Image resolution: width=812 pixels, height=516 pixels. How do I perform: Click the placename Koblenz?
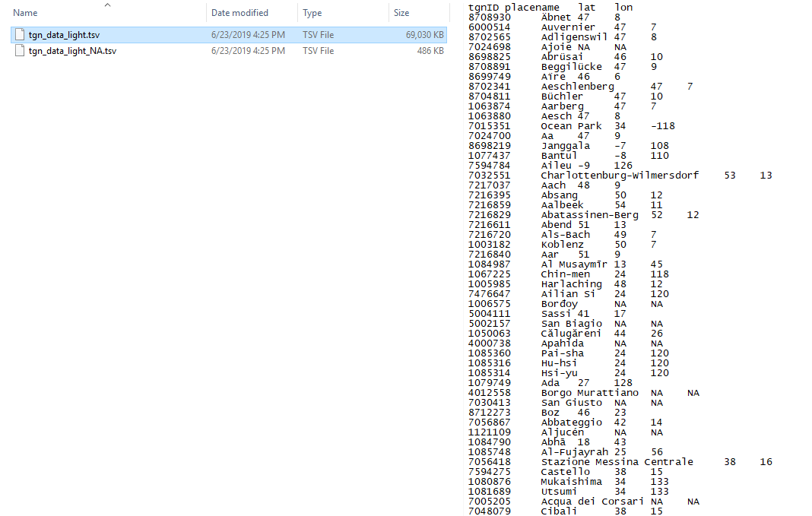[563, 244]
